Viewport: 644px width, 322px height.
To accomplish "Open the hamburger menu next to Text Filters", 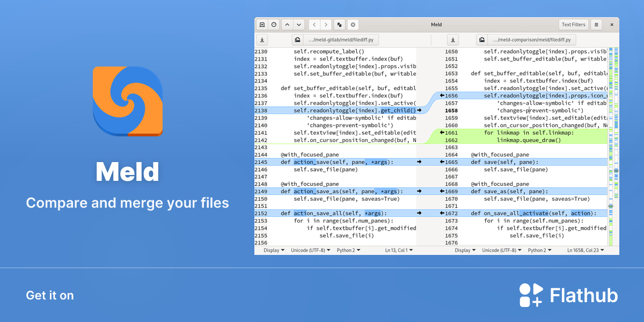I will (596, 25).
